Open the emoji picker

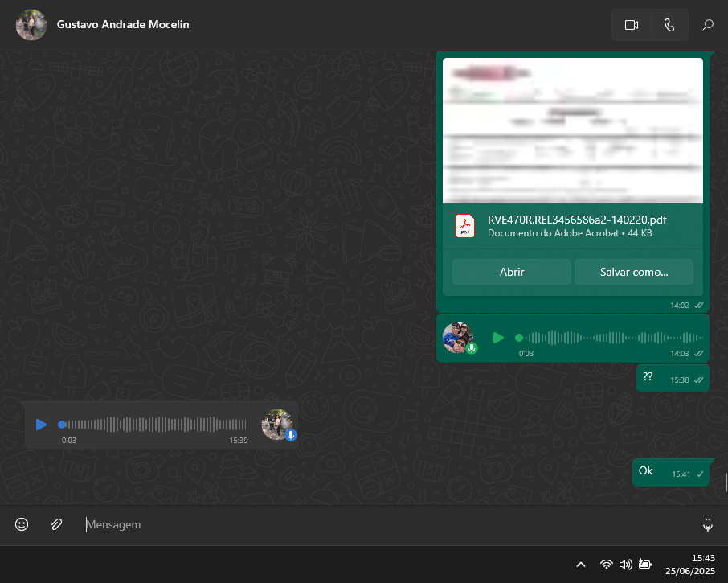22,524
